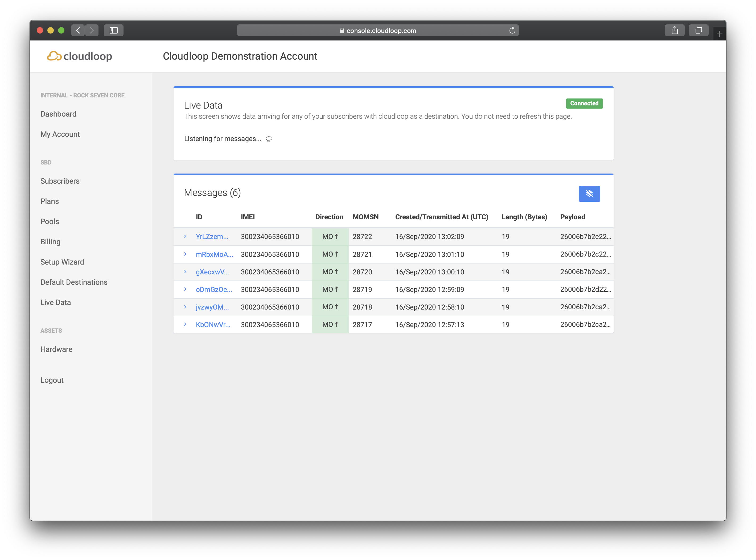Expand message row oDmGzOe
The image size is (756, 560).
tap(185, 289)
